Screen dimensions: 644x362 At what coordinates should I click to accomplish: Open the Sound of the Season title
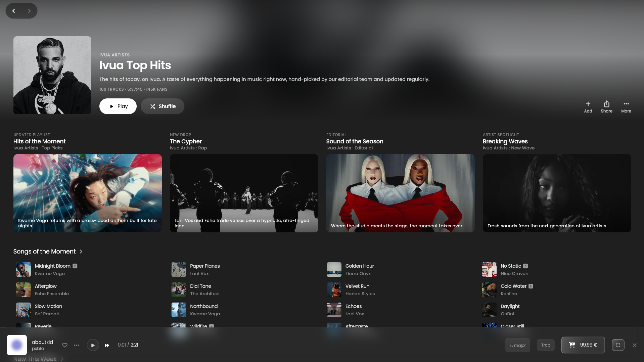355,141
